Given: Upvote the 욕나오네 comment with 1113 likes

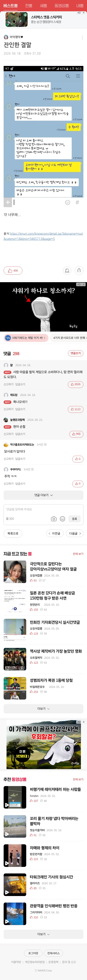Looking at the screenshot, I should [75, 409].
